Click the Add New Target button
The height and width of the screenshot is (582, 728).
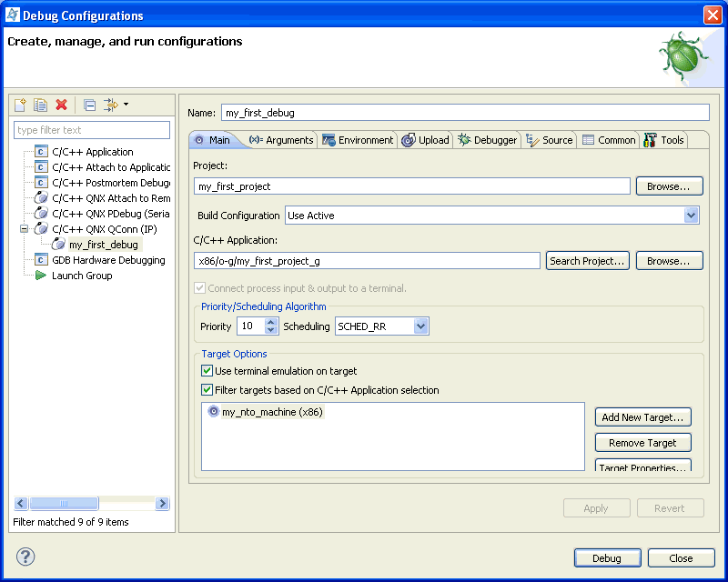pyautogui.click(x=642, y=416)
